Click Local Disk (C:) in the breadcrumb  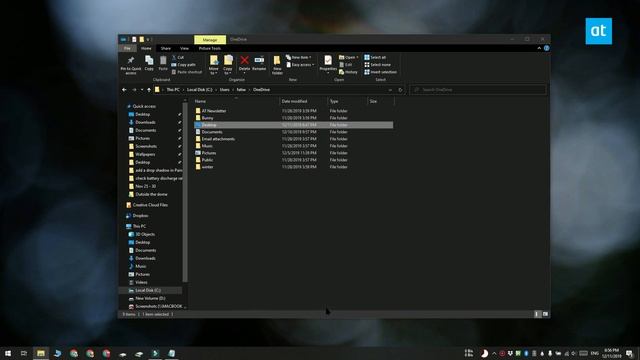pos(200,90)
